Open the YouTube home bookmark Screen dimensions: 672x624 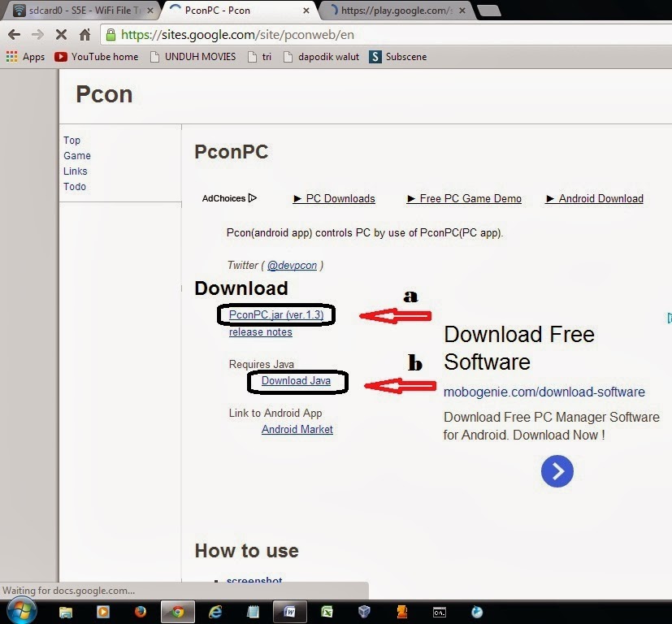[x=97, y=57]
